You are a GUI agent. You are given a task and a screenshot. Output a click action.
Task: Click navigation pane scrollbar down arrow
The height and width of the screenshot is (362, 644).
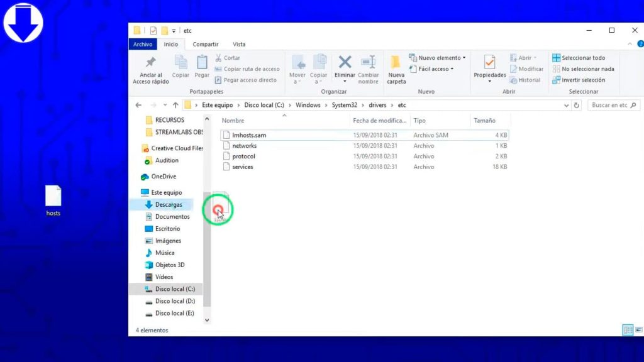pos(207,320)
